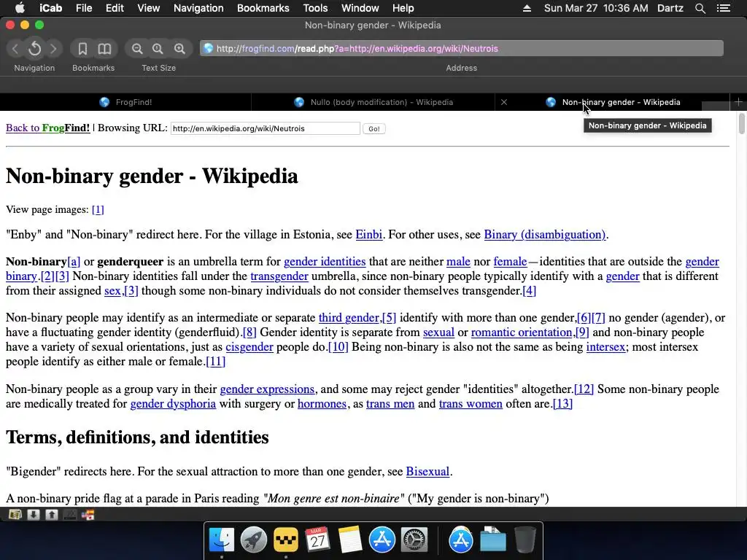The height and width of the screenshot is (560, 747).
Task: Open the blue folder in the Dock
Action: click(x=492, y=540)
